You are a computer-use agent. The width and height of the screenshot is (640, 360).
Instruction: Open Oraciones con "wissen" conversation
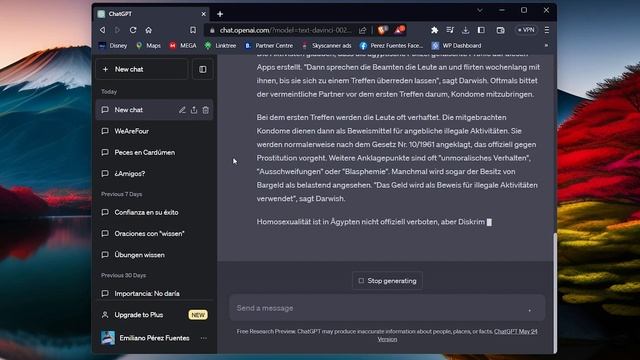point(154,233)
